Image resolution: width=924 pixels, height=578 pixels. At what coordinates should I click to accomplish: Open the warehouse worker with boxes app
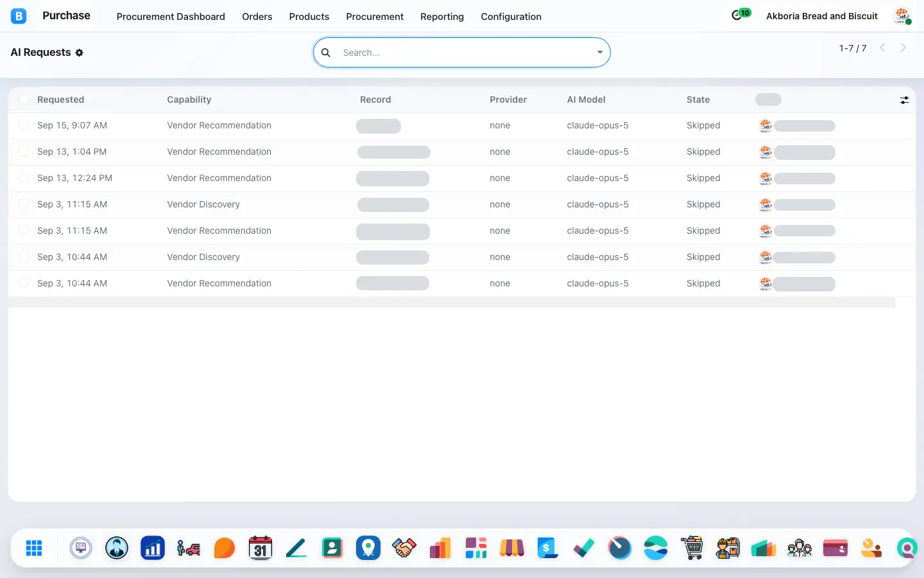(728, 548)
